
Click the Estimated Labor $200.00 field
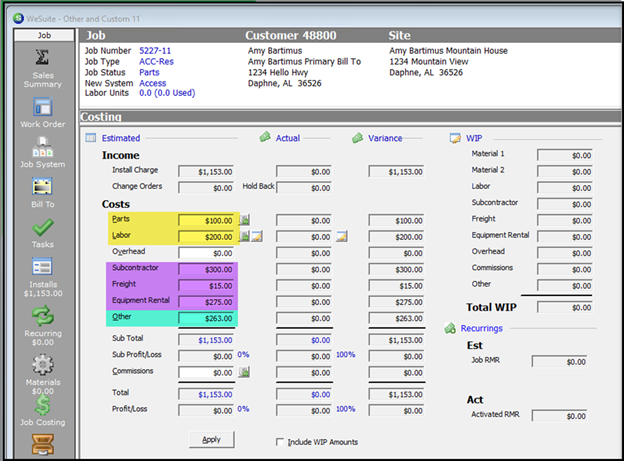coord(207,236)
